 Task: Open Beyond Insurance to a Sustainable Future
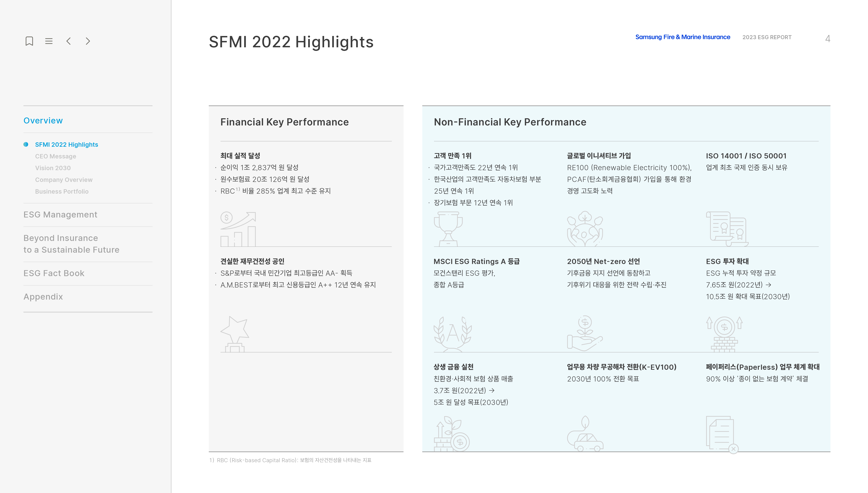(x=71, y=244)
